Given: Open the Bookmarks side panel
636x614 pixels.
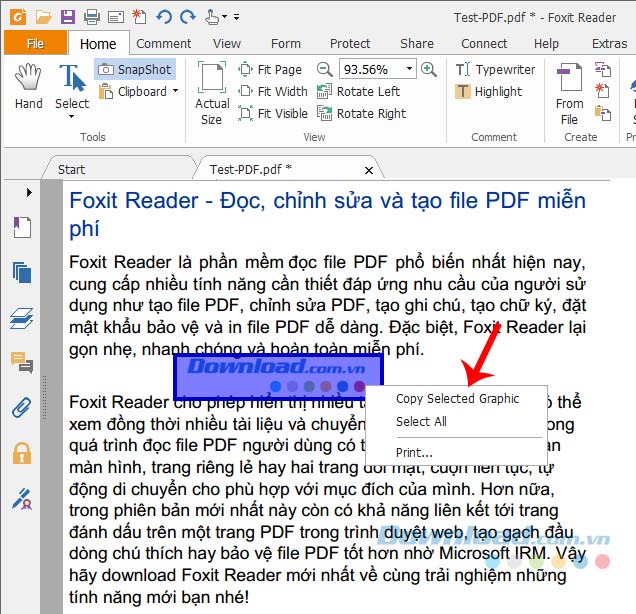Looking at the screenshot, I should 21,227.
